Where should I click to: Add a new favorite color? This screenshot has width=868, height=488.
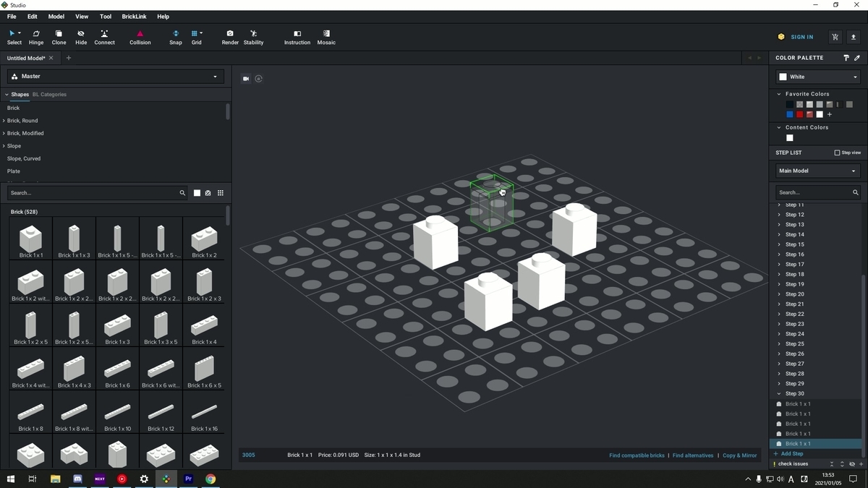pos(830,114)
